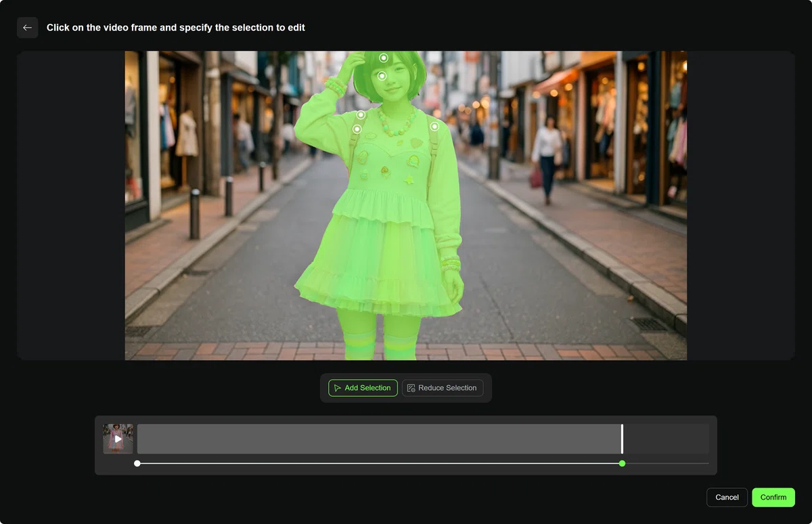Cancel the selection editing
Image resolution: width=812 pixels, height=524 pixels.
[727, 498]
